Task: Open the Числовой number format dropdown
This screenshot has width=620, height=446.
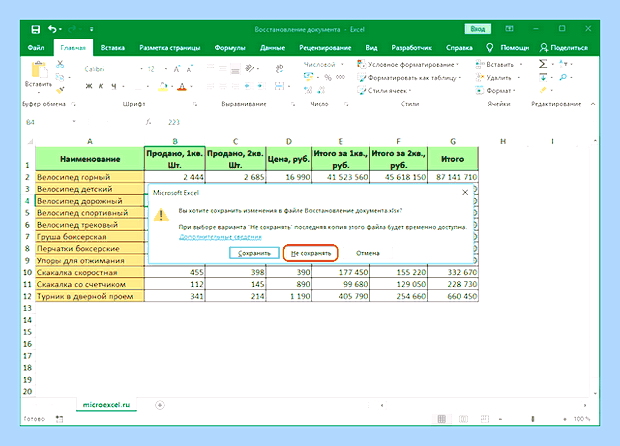Action: point(342,64)
